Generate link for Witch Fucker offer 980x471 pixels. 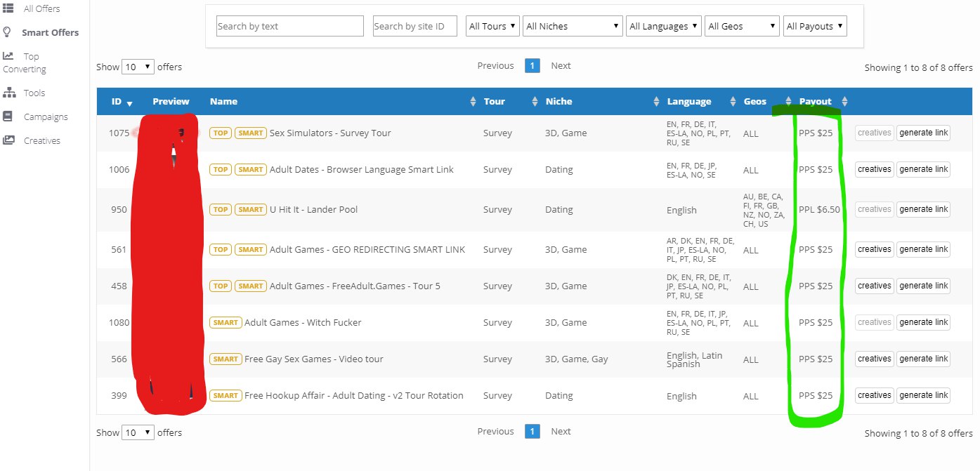coord(923,322)
